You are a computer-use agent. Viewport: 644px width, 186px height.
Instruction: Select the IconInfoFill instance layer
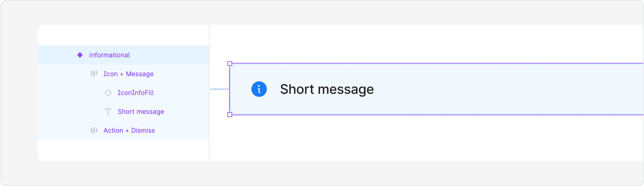click(136, 92)
